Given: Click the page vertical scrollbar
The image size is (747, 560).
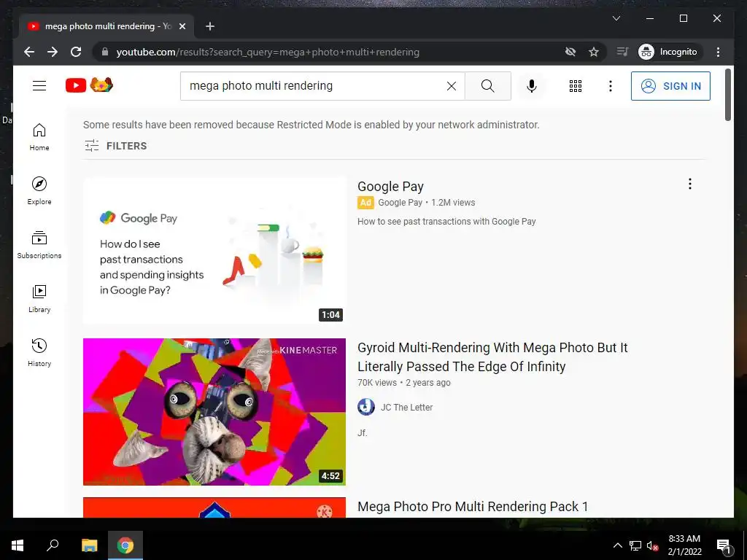Looking at the screenshot, I should (x=728, y=96).
